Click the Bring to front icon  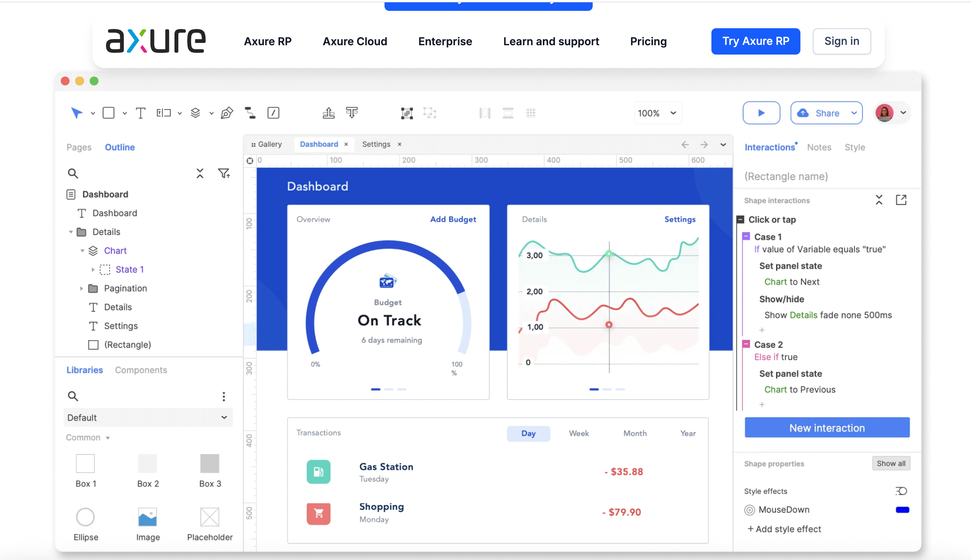328,113
